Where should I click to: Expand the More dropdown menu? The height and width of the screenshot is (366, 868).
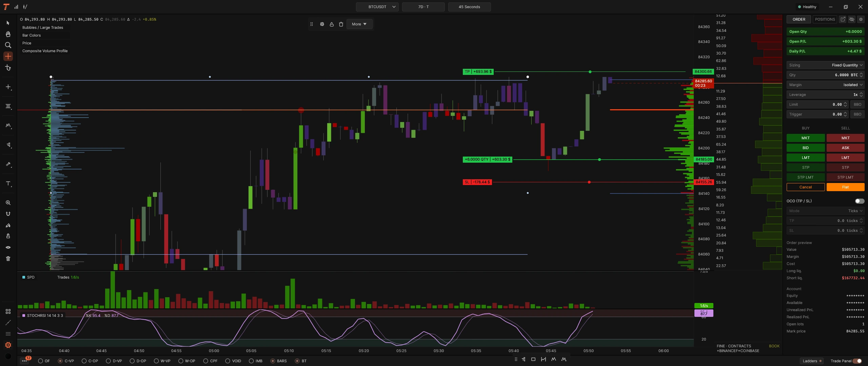[x=359, y=24]
